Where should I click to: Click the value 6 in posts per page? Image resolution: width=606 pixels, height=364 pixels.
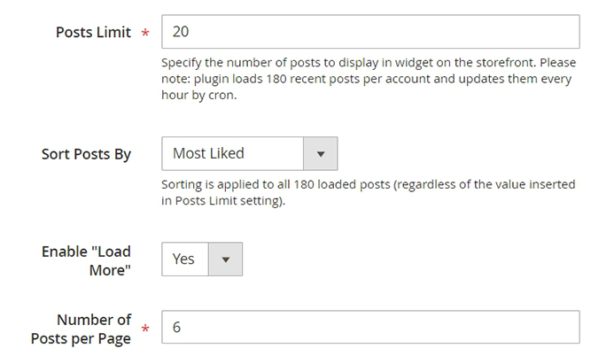pyautogui.click(x=177, y=327)
